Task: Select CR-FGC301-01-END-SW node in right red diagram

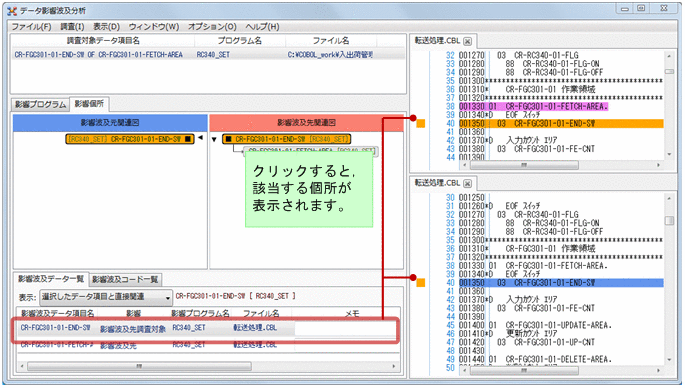Action: coord(287,139)
